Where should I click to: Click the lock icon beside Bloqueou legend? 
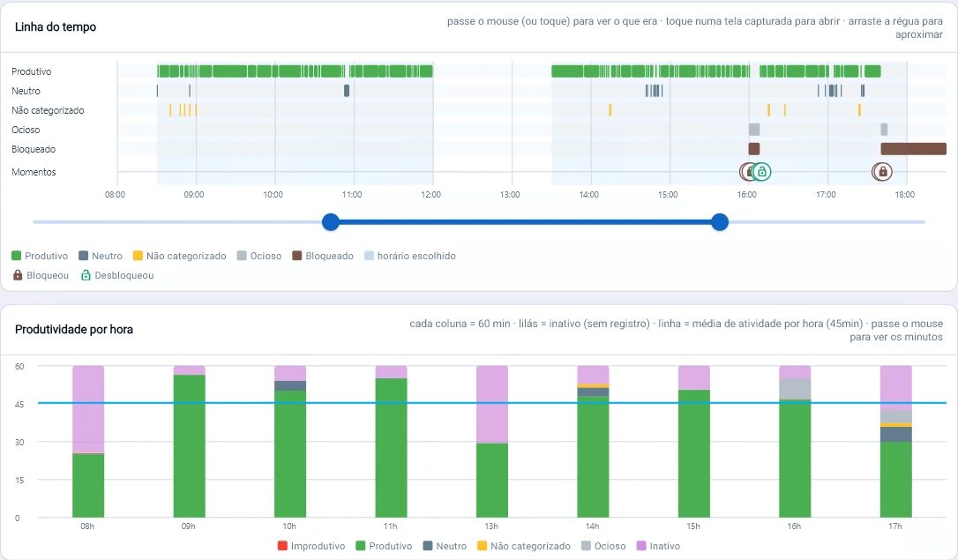click(x=18, y=275)
